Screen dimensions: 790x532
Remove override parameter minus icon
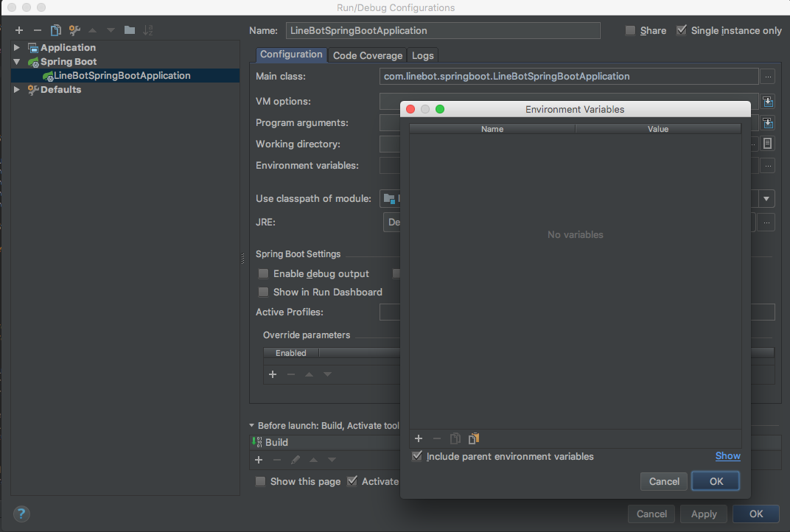pos(290,374)
